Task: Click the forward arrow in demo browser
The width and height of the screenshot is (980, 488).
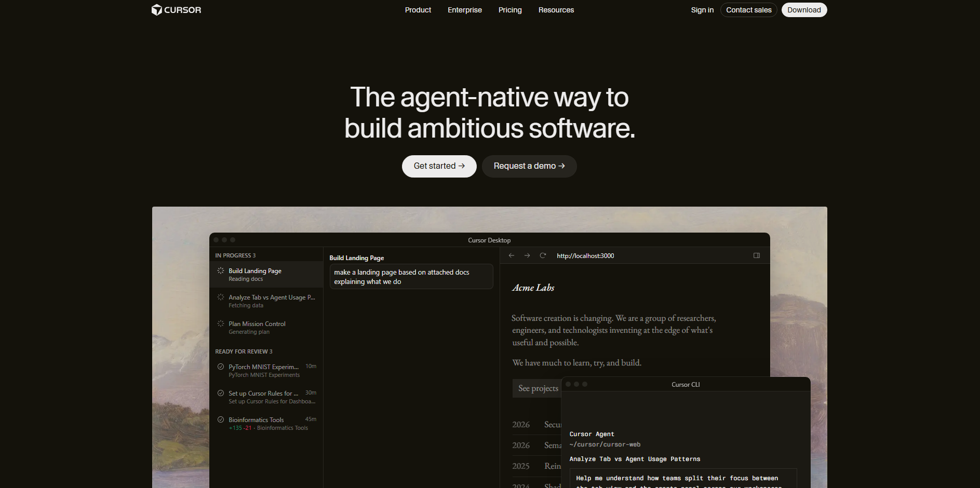Action: click(x=527, y=255)
